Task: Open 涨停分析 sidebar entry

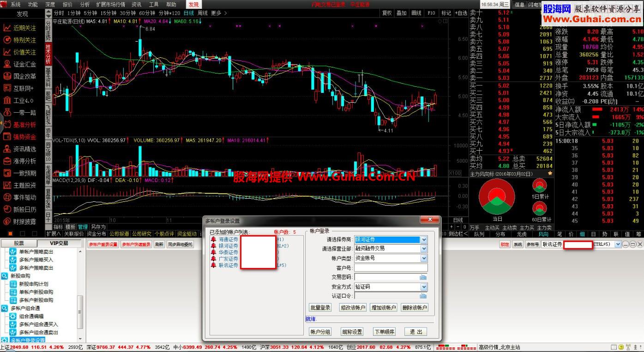Action: [19, 161]
